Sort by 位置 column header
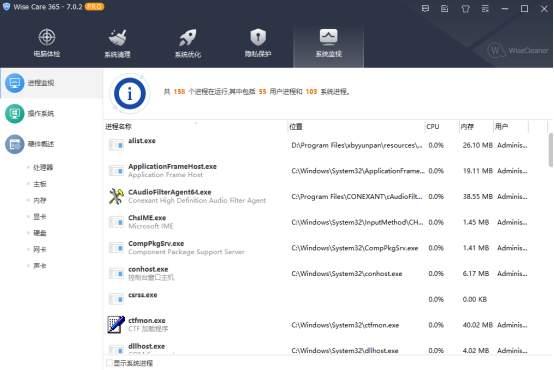The height and width of the screenshot is (370, 554). pos(356,127)
